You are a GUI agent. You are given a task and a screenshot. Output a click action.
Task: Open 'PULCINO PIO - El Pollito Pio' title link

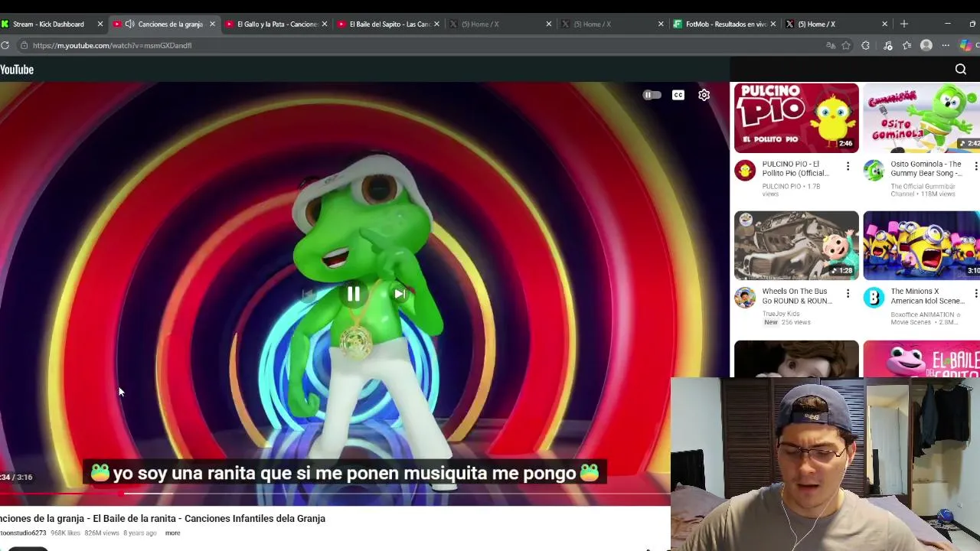pyautogui.click(x=795, y=168)
